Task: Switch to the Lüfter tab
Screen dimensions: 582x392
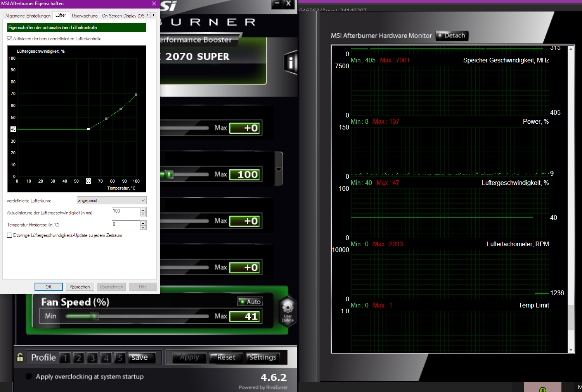Action: [61, 15]
